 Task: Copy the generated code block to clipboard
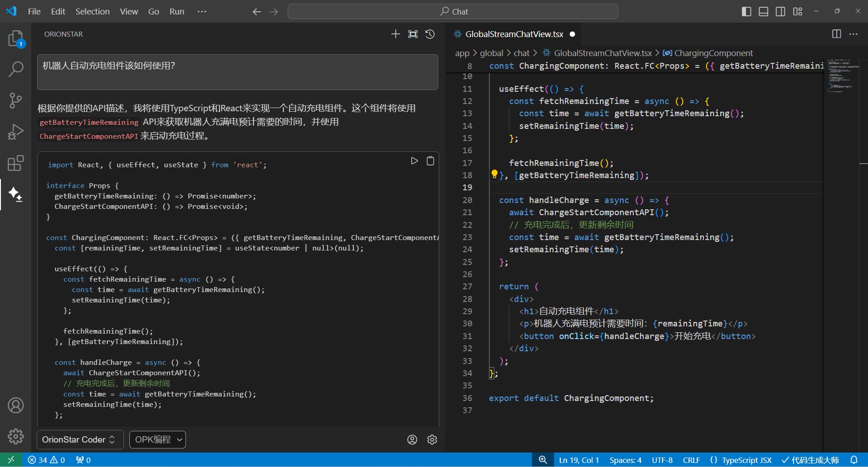tap(430, 161)
